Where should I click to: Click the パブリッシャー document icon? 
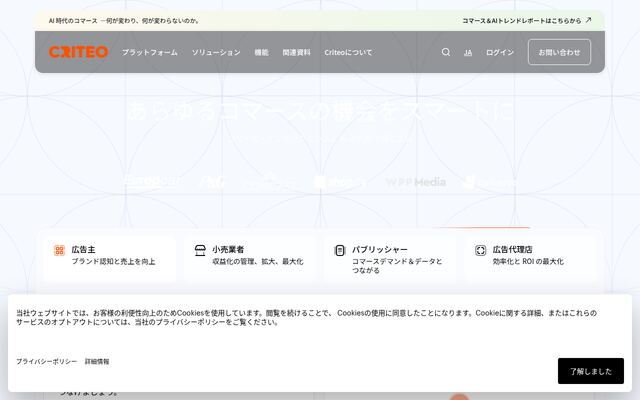pyautogui.click(x=340, y=250)
